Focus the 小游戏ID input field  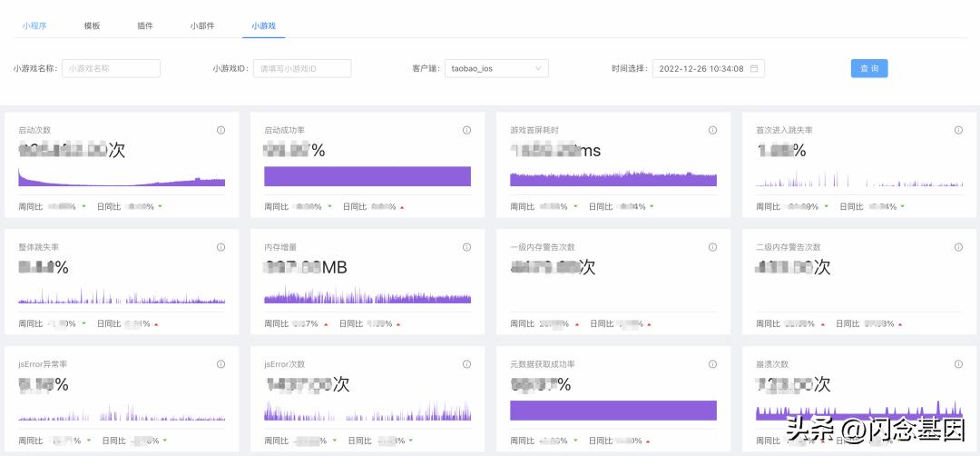302,69
